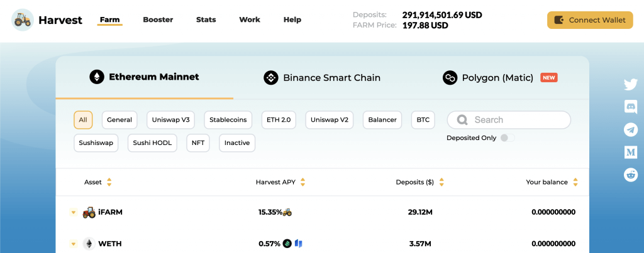Screen dimensions: 644x253
Task: Click the Ethereum Mainnet logo icon
Action: coord(97,77)
